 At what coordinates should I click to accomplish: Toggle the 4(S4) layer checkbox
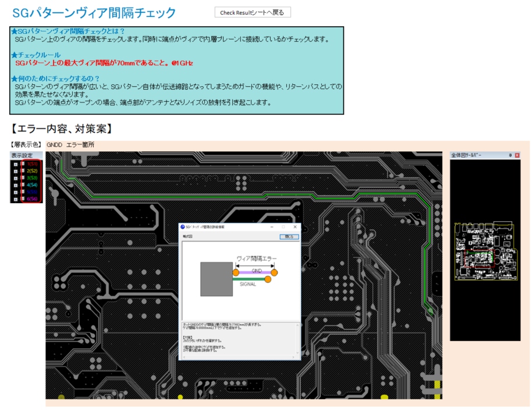click(x=23, y=185)
